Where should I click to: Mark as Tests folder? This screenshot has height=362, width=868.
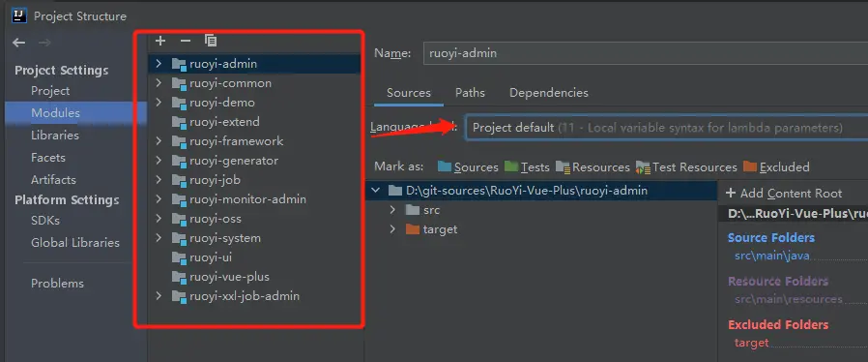click(527, 166)
